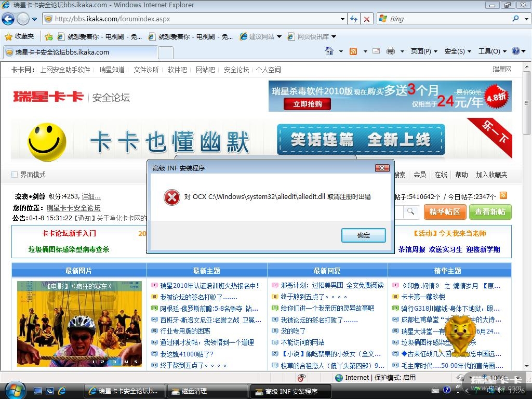Click the RSS feeds toolbar icon
The image size is (532, 399).
point(353,51)
